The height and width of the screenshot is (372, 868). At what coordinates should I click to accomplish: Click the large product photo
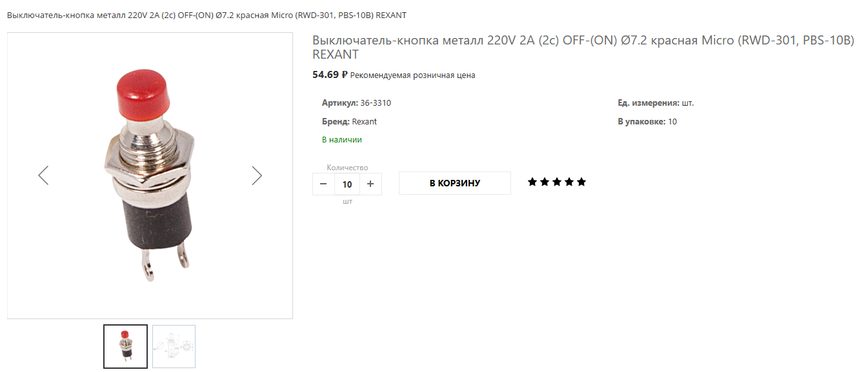coord(150,175)
